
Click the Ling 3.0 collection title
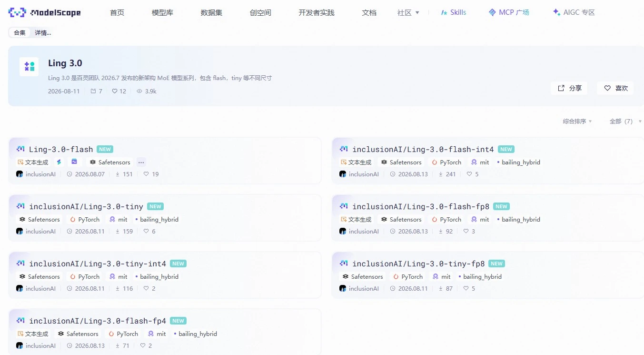(65, 63)
